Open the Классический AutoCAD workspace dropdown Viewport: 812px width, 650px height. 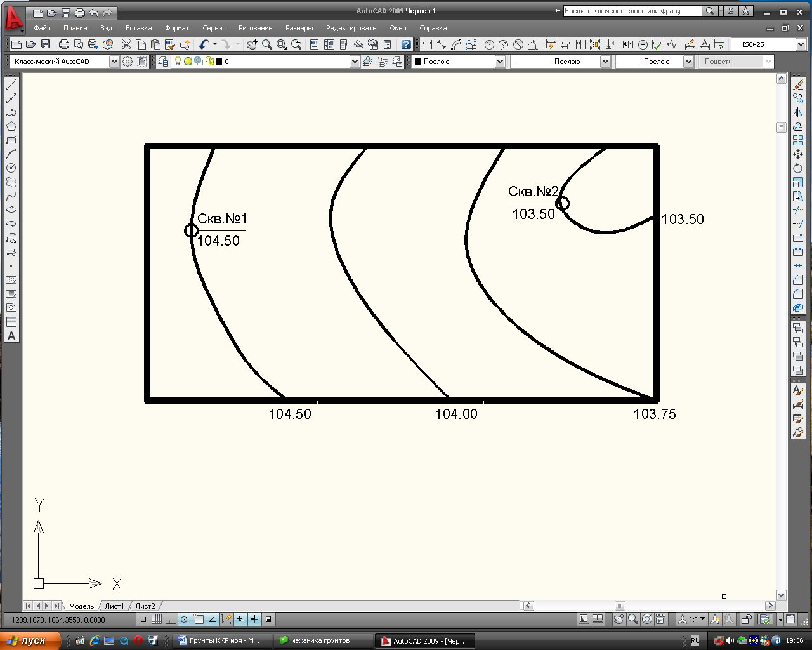(114, 62)
